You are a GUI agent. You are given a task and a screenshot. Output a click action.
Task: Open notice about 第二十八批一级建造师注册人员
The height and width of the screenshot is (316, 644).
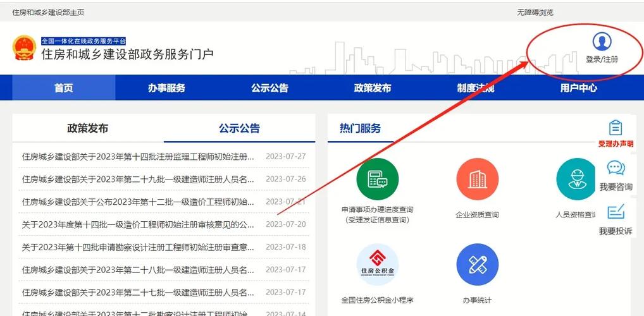tap(139, 270)
